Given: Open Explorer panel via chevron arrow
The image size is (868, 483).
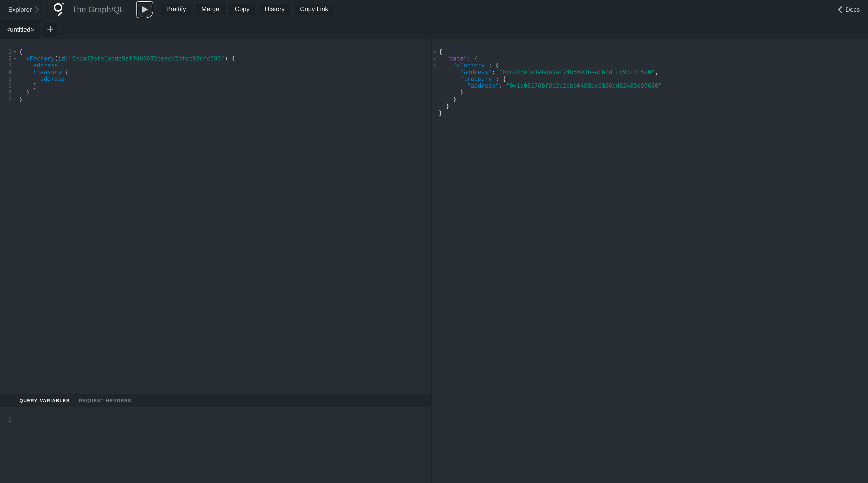Looking at the screenshot, I should pos(37,10).
